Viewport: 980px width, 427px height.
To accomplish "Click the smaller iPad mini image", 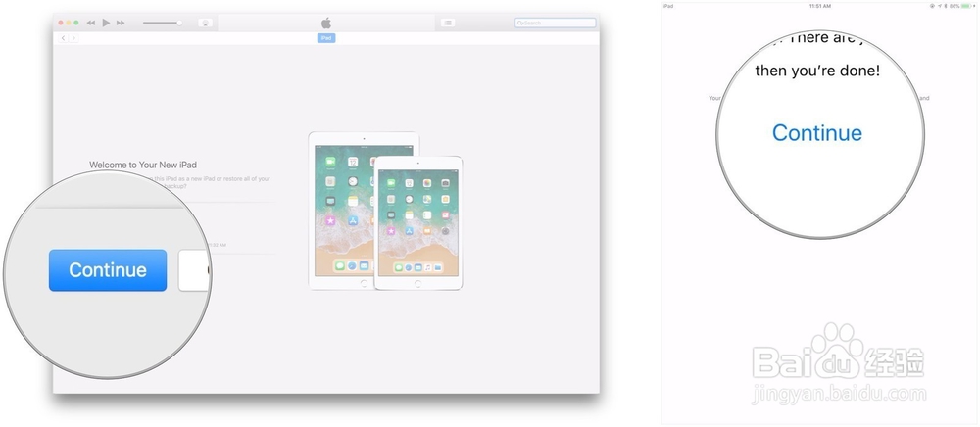I will (x=418, y=223).
